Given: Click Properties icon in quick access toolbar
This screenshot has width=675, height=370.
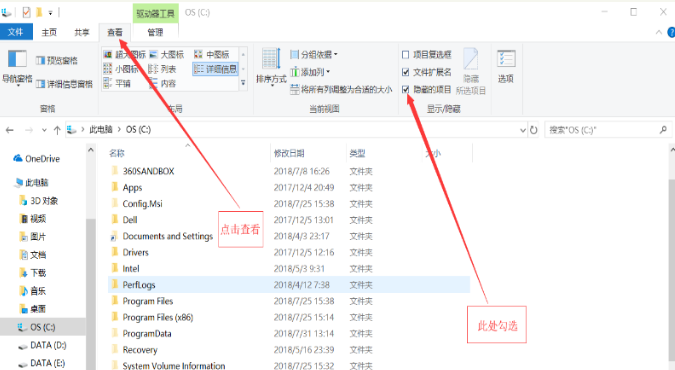Looking at the screenshot, I should point(26,12).
